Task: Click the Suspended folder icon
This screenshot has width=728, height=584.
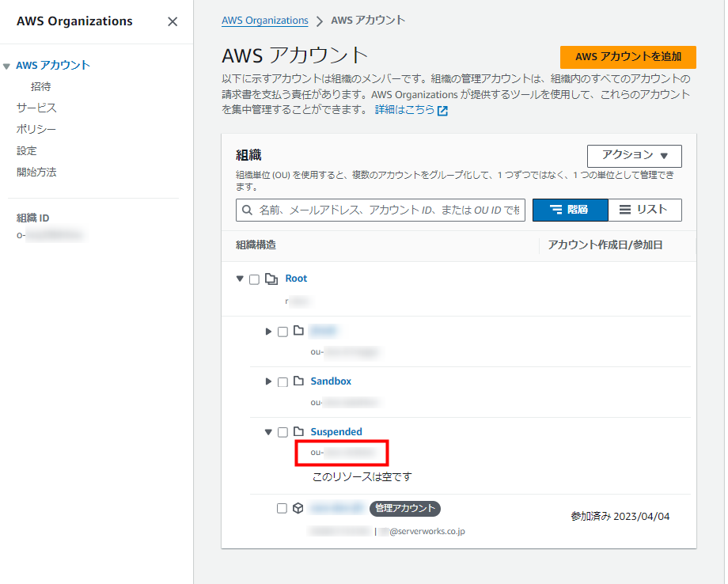Action: tap(298, 432)
